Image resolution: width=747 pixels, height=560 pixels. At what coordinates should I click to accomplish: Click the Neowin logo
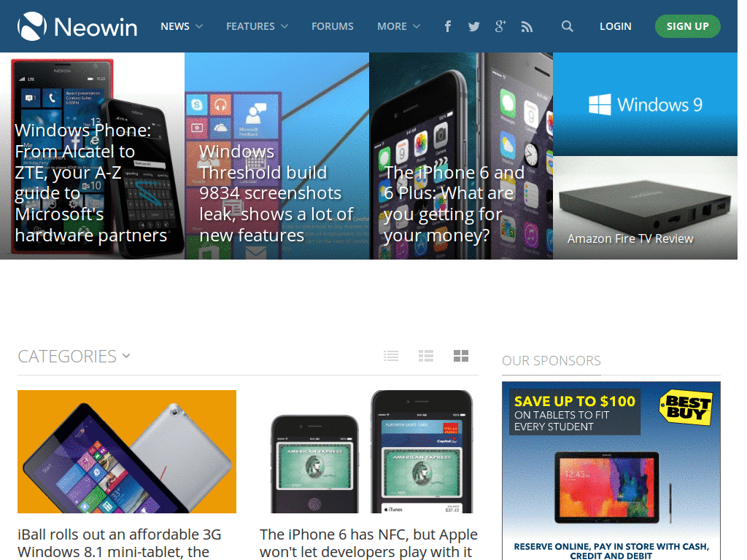(77, 26)
